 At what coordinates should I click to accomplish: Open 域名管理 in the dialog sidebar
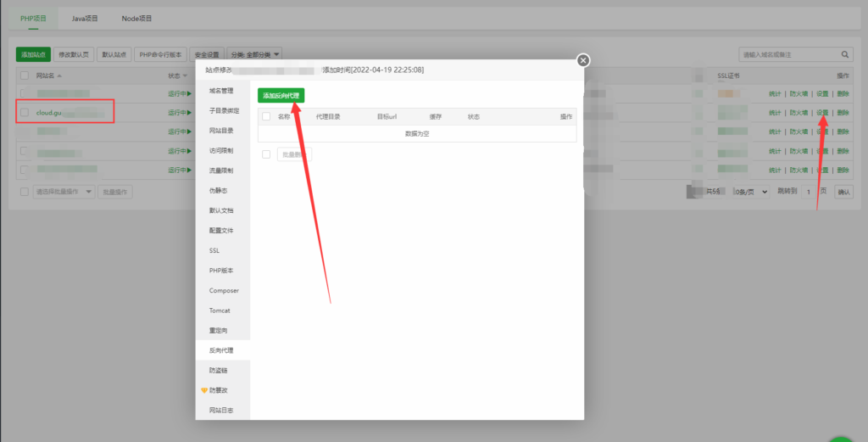(x=223, y=91)
